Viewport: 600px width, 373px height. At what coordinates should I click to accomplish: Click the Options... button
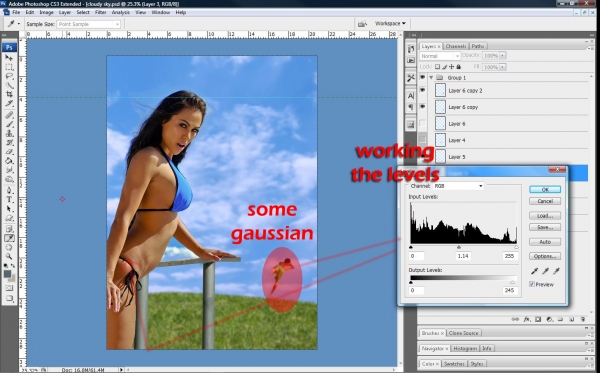click(x=545, y=256)
